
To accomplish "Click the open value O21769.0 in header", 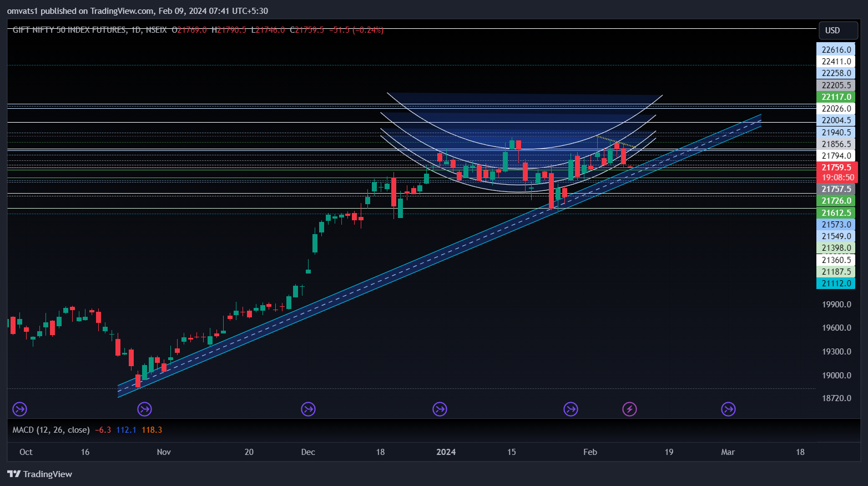I will [x=189, y=30].
